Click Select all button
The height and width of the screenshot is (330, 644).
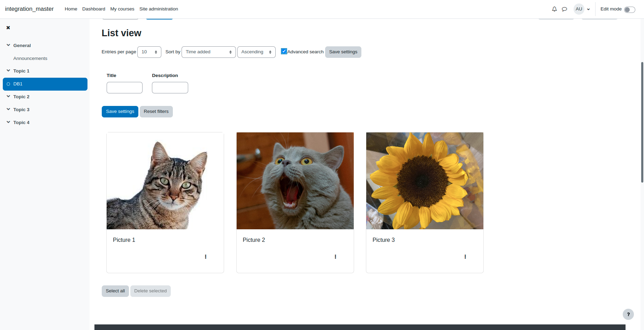(115, 291)
